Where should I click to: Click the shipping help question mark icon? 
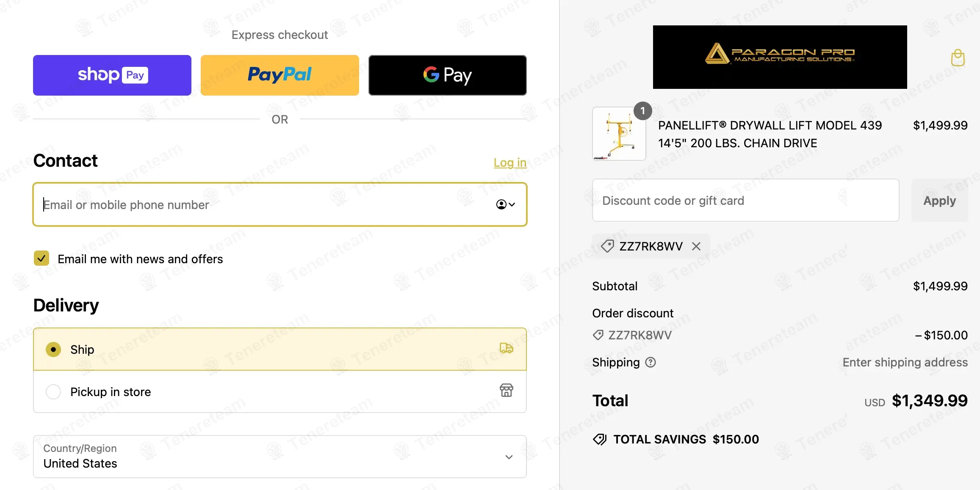pos(651,362)
